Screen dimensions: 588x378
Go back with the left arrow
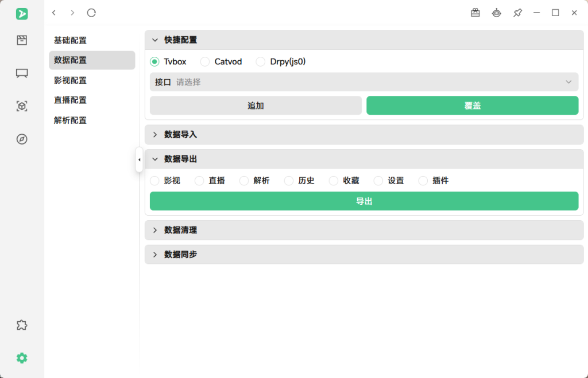pyautogui.click(x=54, y=13)
